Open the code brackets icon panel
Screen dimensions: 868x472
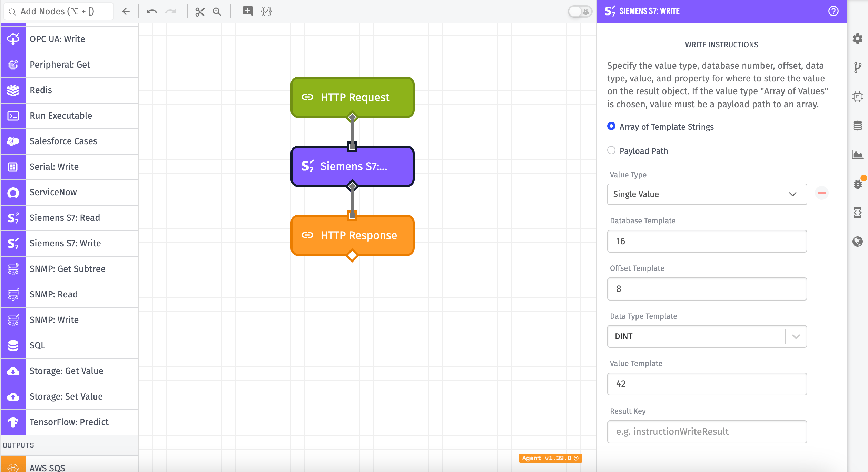pyautogui.click(x=858, y=213)
